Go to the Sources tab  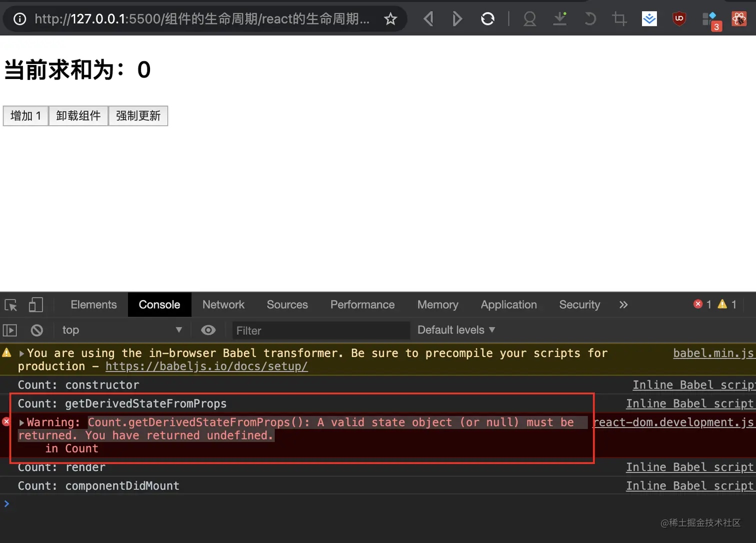pyautogui.click(x=287, y=304)
